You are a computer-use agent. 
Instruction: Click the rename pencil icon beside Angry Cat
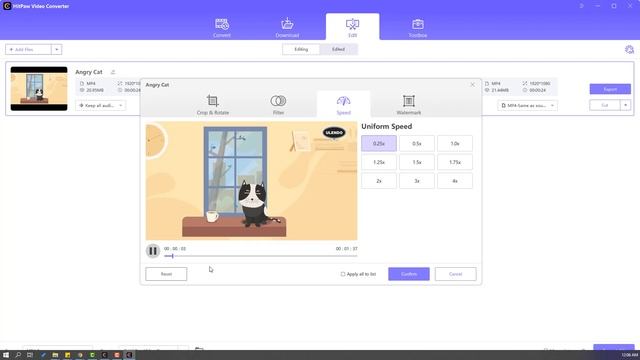point(113,72)
